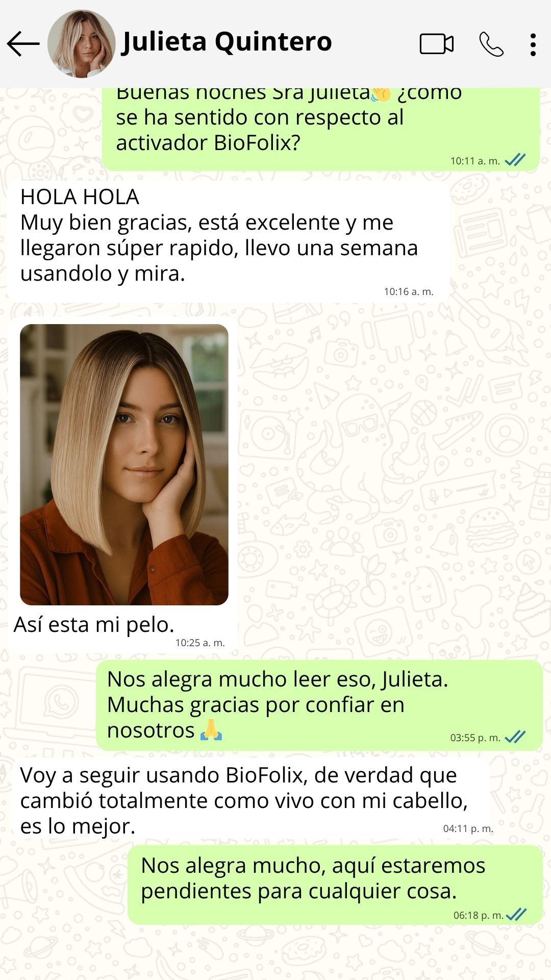Tap the 04:11 p. m. message timestamp
The image size is (551, 980).
[x=468, y=828]
